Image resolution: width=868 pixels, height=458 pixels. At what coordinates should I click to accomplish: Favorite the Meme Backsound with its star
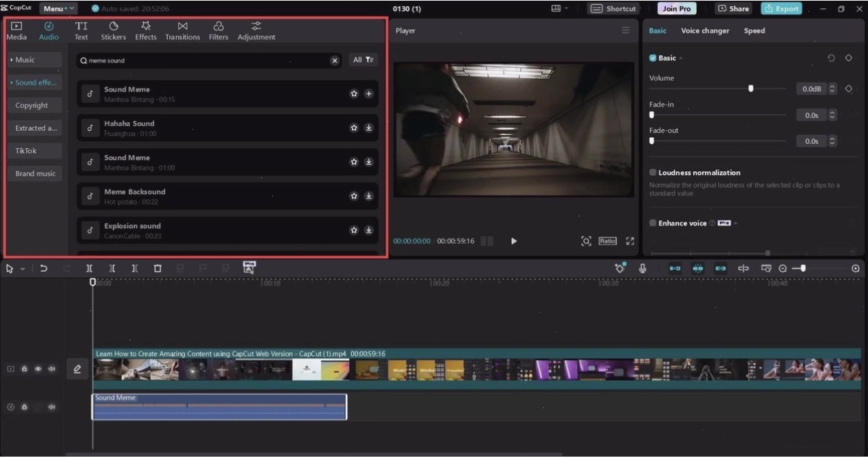[x=354, y=196]
